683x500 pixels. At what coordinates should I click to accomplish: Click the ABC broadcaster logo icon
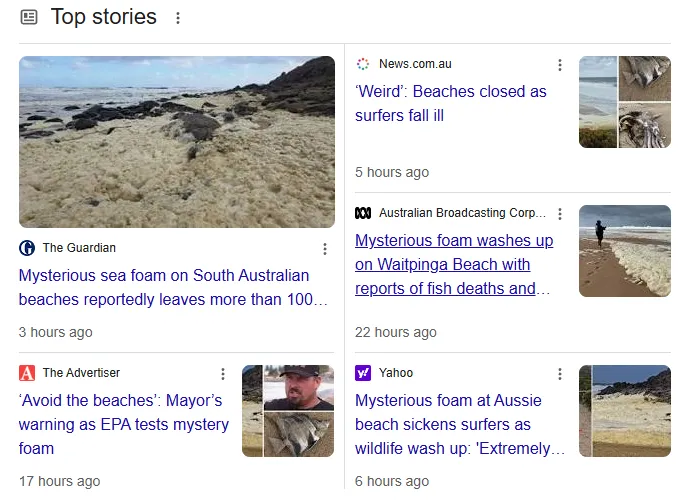(363, 213)
